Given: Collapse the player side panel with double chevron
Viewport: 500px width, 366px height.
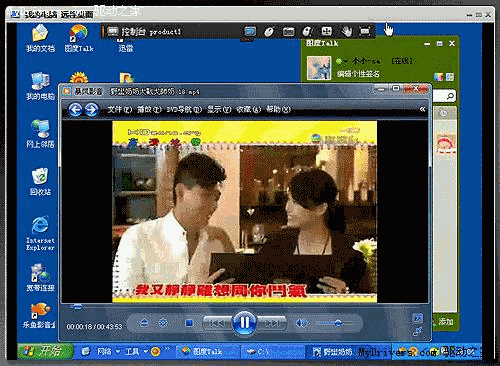Looking at the screenshot, I should coord(422,109).
